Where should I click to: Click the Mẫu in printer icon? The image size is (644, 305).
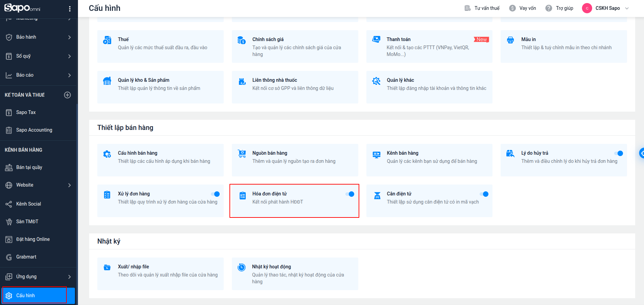pyautogui.click(x=510, y=40)
